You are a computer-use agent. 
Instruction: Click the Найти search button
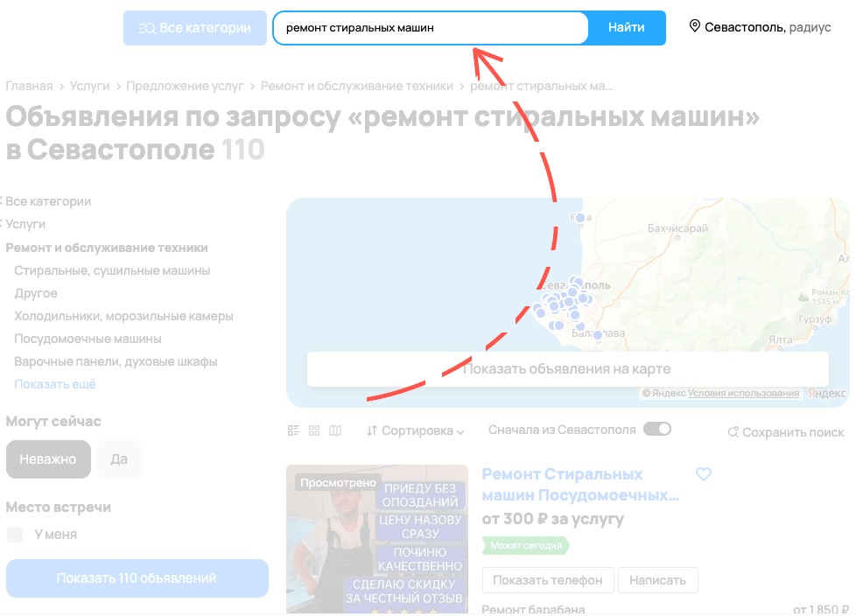[627, 28]
